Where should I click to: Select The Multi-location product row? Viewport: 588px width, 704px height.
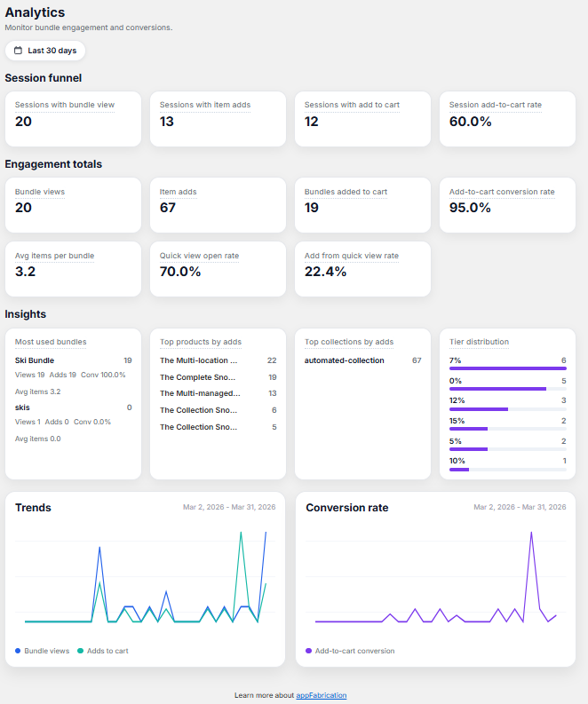219,360
